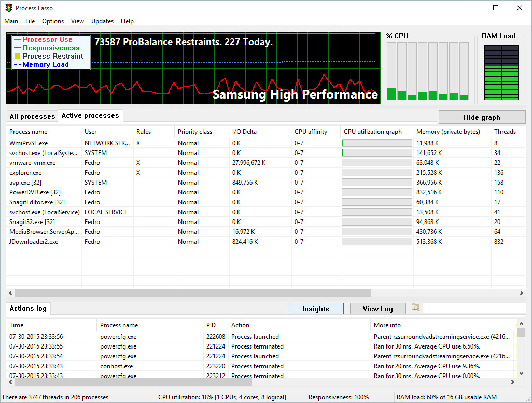Sort the actions log by Time column
The height and width of the screenshot is (403, 532).
[51, 325]
